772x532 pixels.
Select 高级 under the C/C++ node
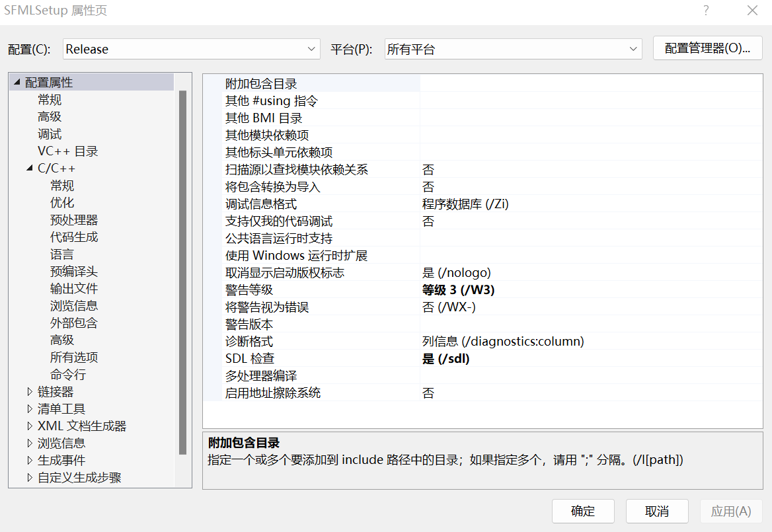62,340
